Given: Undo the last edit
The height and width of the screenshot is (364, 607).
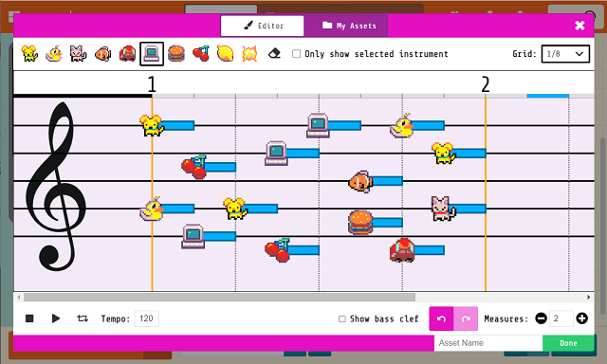Looking at the screenshot, I should pyautogui.click(x=441, y=318).
